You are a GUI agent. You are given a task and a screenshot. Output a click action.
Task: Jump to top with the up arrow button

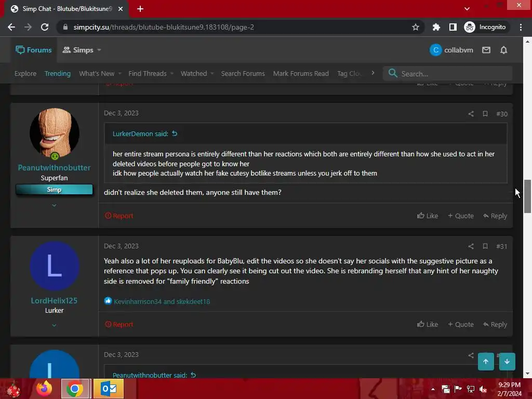pyautogui.click(x=486, y=362)
